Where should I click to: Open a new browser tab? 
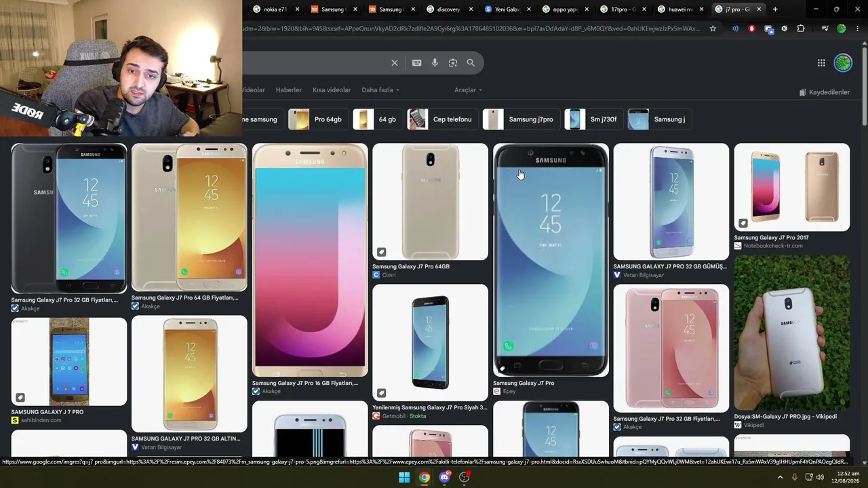(x=775, y=9)
